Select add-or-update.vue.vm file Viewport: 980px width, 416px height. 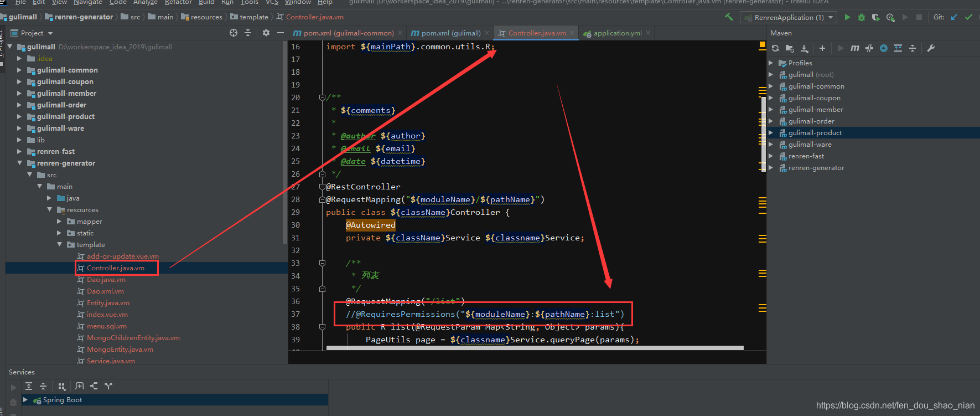122,256
